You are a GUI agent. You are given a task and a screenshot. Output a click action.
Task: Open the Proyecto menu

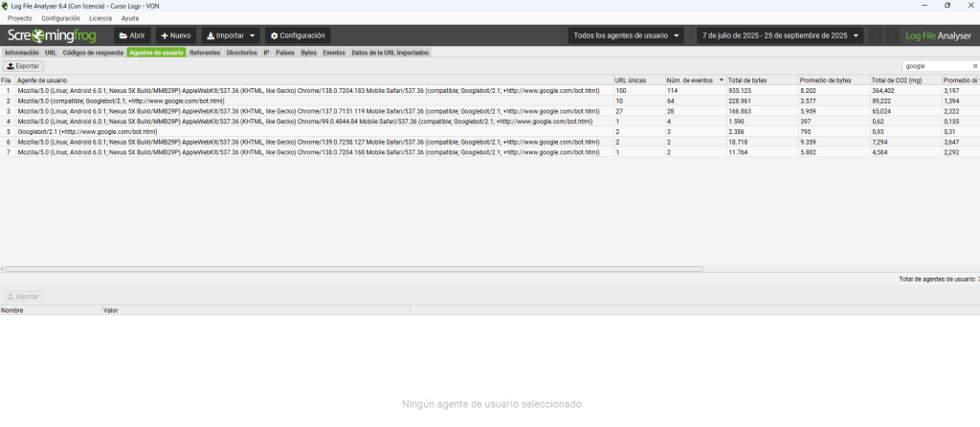20,18
